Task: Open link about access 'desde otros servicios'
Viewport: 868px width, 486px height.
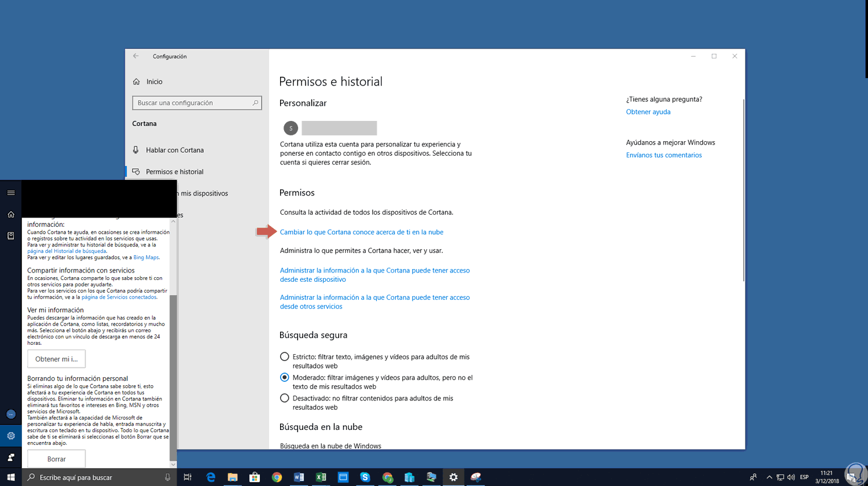Action: click(x=375, y=302)
